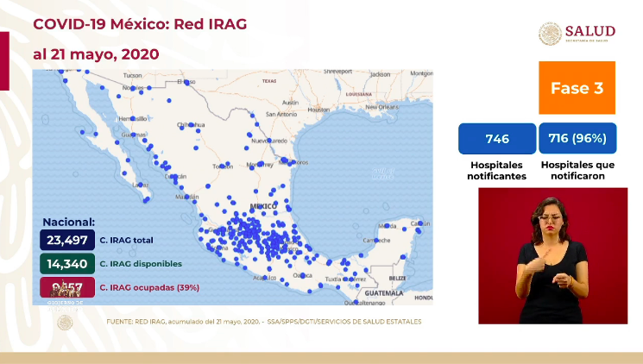Click the green 14,340 available beds badge
The width and height of the screenshot is (643, 364).
tap(66, 264)
